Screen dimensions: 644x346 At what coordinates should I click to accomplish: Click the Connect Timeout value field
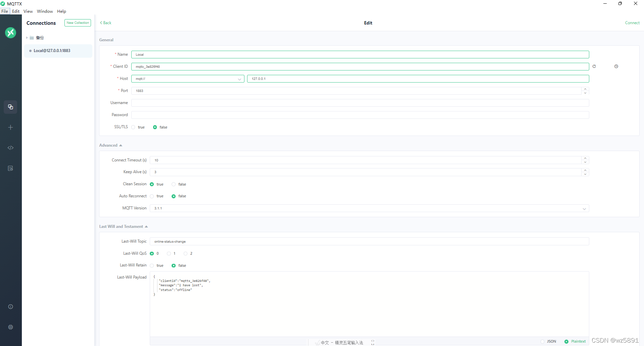[x=365, y=160]
